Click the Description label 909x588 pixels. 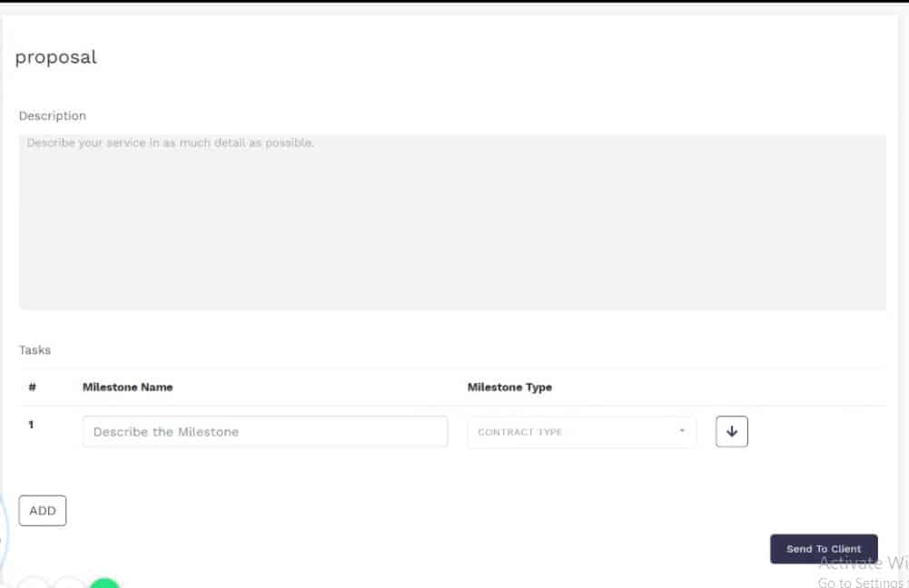click(52, 116)
